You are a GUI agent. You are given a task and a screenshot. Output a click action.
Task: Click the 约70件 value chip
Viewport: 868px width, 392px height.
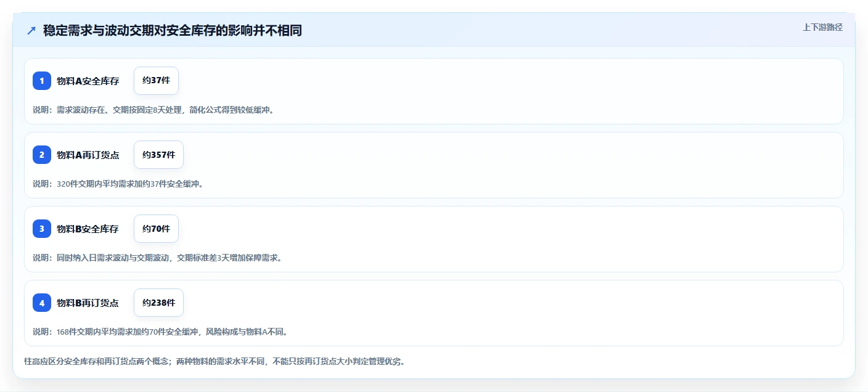coord(156,229)
